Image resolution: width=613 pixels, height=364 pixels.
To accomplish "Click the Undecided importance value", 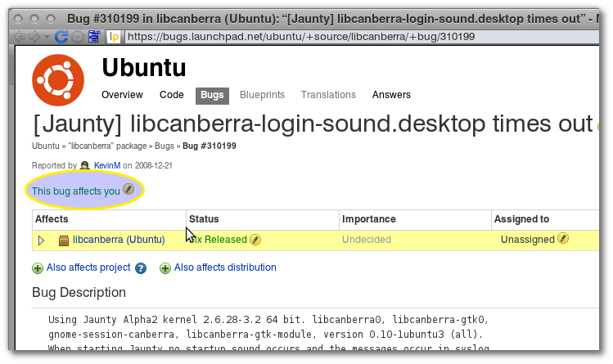I will (367, 240).
